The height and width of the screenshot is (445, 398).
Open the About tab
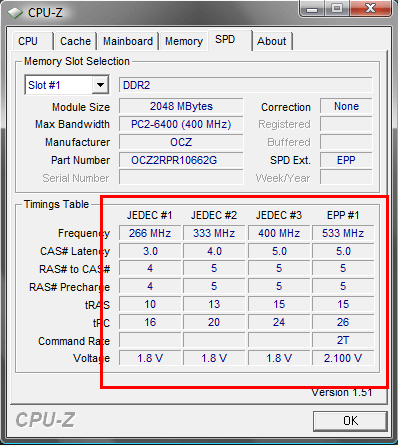272,41
